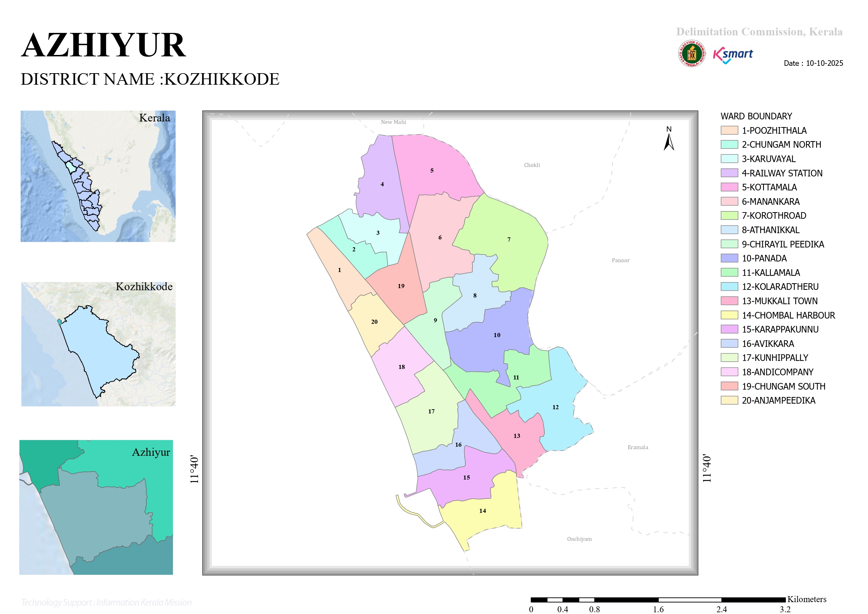Select the 8-ATHANIKKAL legend color swatch
The width and height of the screenshot is (868, 614).
729,230
